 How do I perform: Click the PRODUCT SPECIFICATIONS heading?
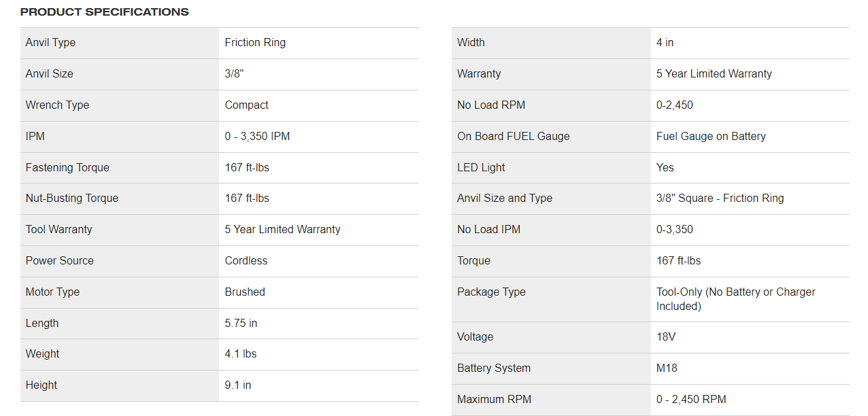click(x=105, y=12)
